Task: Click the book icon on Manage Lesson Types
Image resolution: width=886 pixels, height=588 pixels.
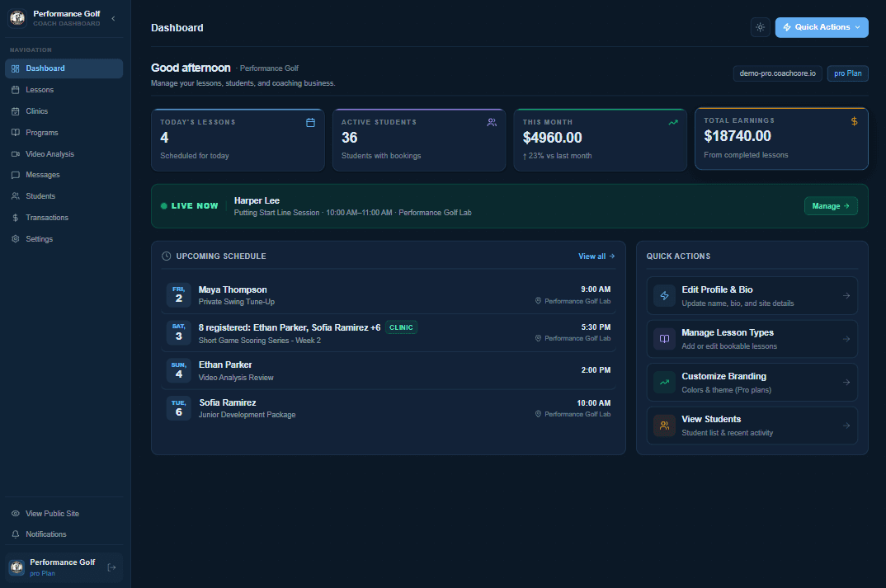Action: (665, 339)
